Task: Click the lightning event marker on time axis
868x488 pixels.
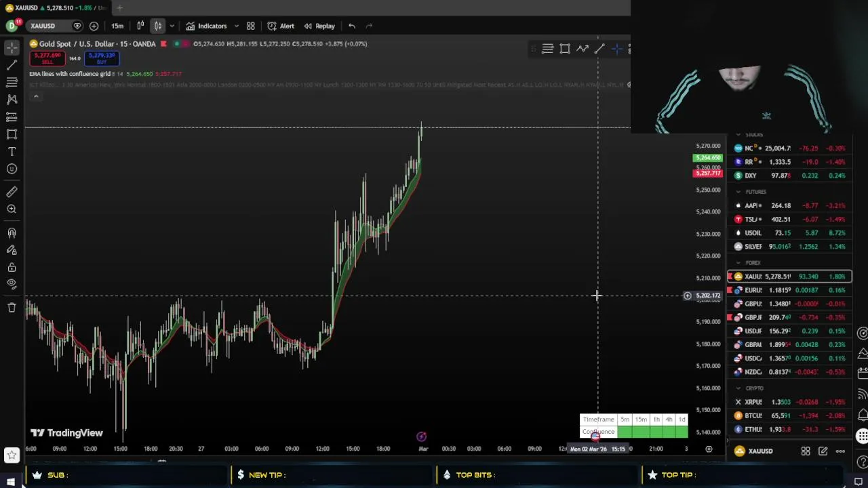Action: 421,436
